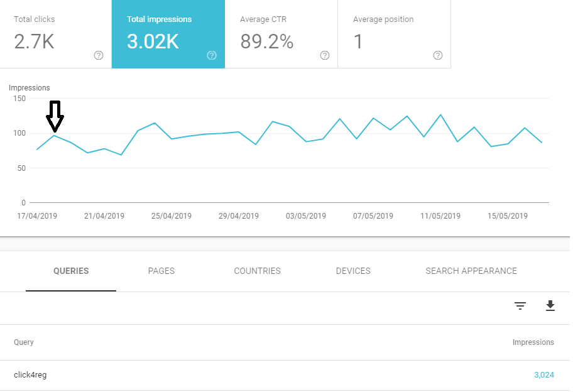This screenshot has height=392, width=573.
Task: Toggle the Average CTR metric card
Action: [x=281, y=34]
